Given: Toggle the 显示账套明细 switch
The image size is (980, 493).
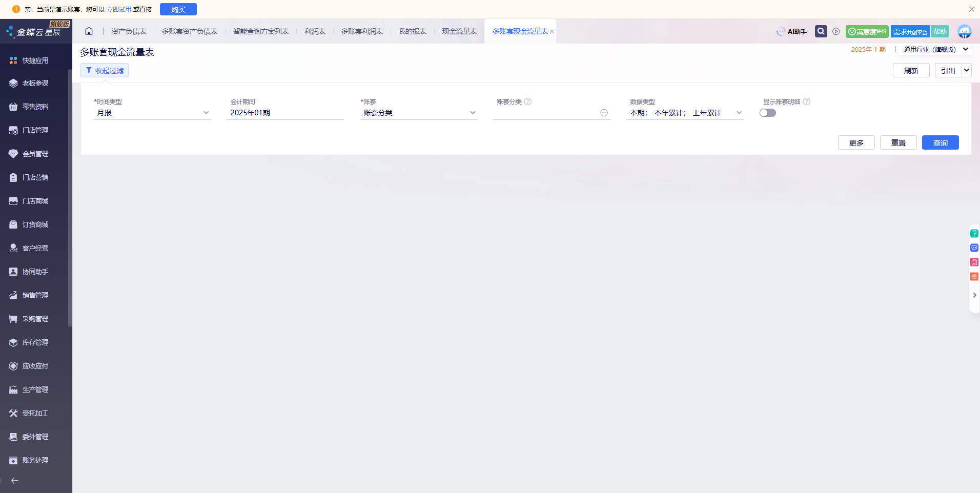Looking at the screenshot, I should (x=767, y=113).
